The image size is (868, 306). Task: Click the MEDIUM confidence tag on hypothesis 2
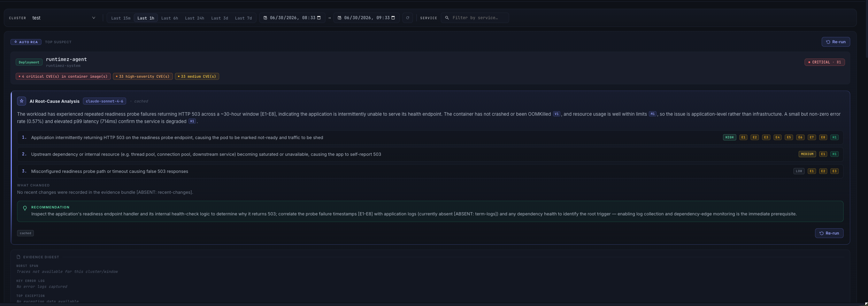coord(807,154)
